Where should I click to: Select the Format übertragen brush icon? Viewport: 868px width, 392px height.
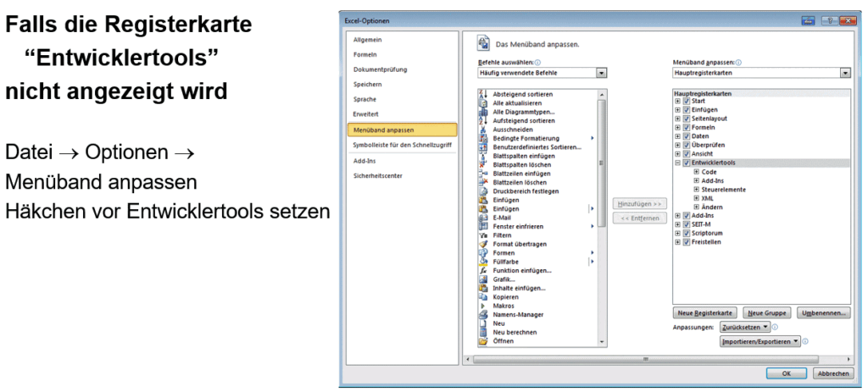click(x=482, y=245)
